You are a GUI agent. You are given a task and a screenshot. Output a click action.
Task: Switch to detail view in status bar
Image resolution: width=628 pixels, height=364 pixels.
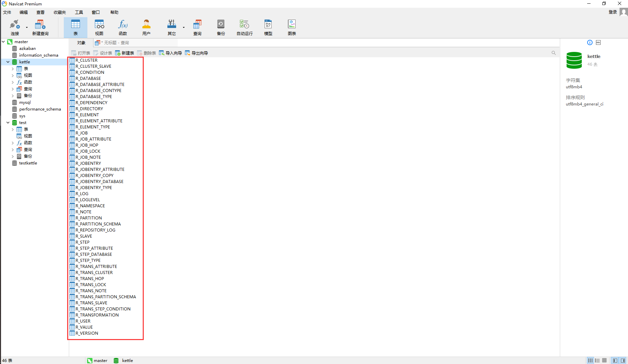(x=604, y=360)
